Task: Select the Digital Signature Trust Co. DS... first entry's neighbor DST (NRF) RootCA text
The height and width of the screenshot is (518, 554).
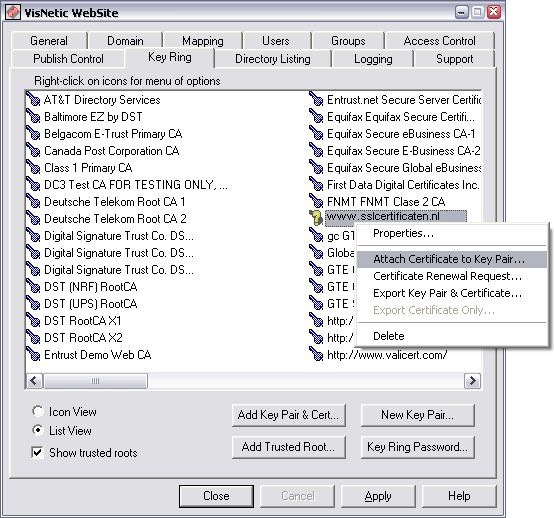Action: tap(91, 287)
